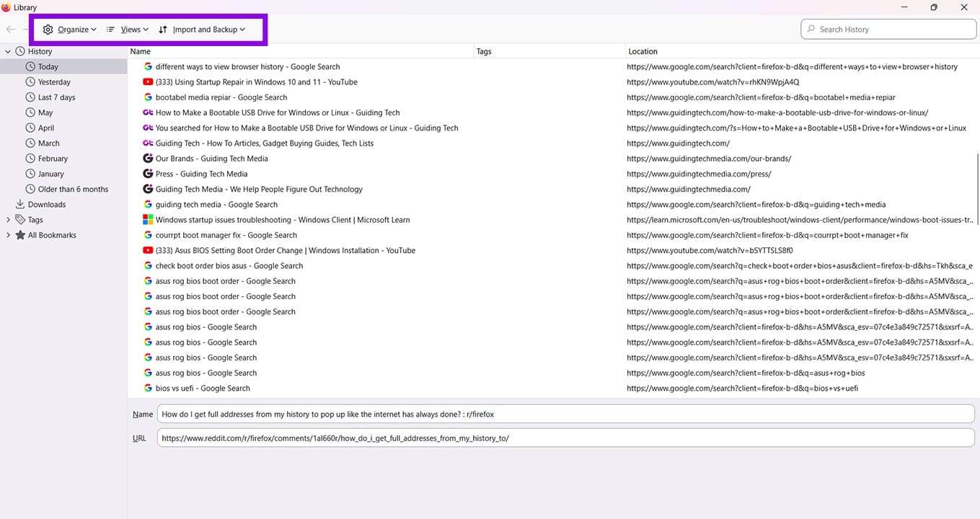This screenshot has height=519, width=980.
Task: Click the Downloads arrow icon in the sidebar
Action: (20, 205)
